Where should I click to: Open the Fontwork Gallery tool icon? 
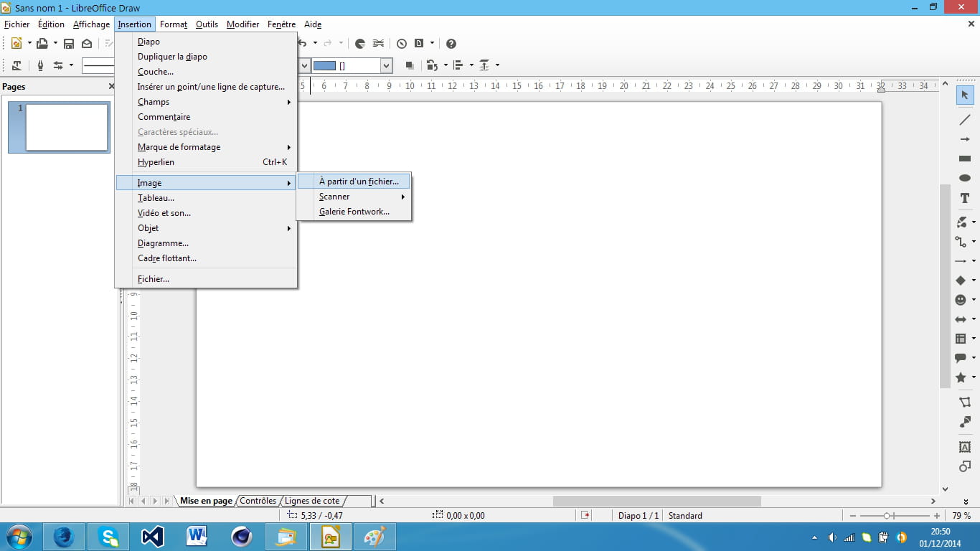pyautogui.click(x=965, y=447)
